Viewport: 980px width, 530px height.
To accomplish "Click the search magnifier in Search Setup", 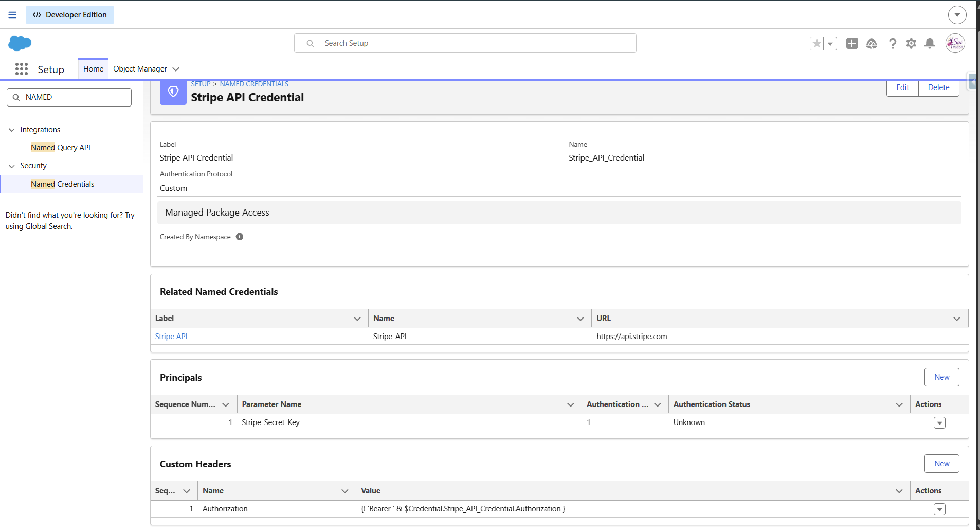I will click(x=311, y=43).
